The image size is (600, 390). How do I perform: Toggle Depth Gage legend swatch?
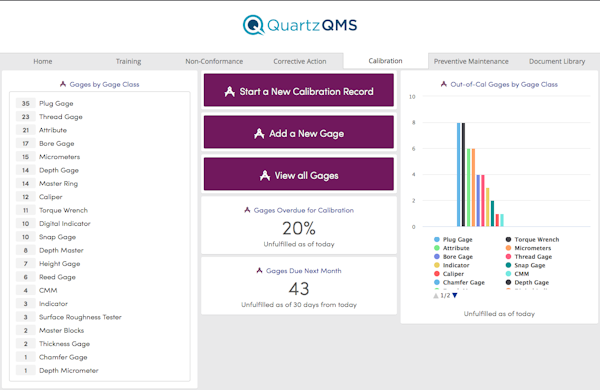click(x=508, y=282)
